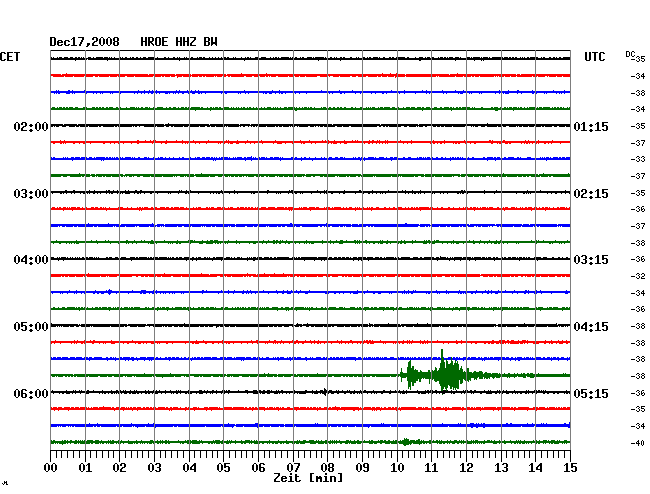Click the date label Dec17,2008
This screenshot has width=650, height=494.
(x=85, y=42)
